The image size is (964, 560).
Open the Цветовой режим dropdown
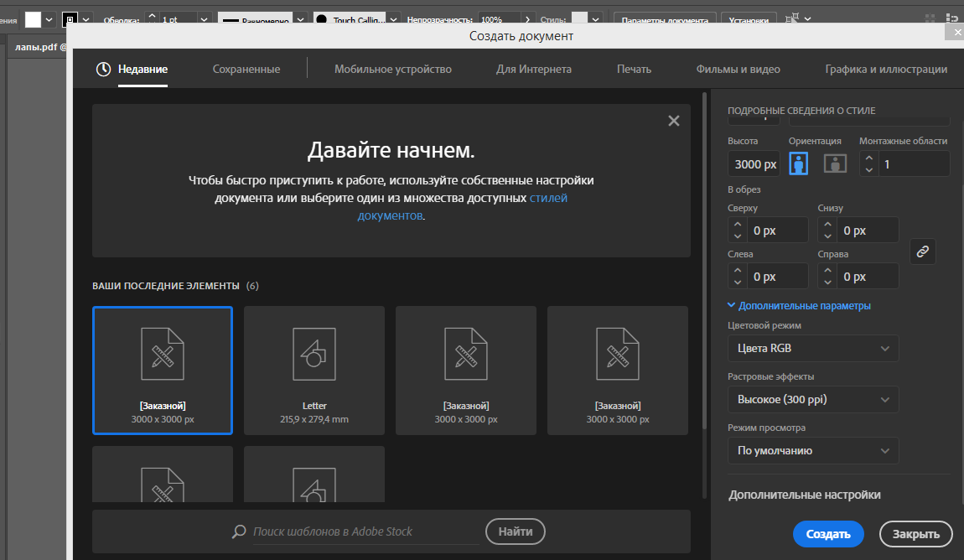[x=813, y=349]
